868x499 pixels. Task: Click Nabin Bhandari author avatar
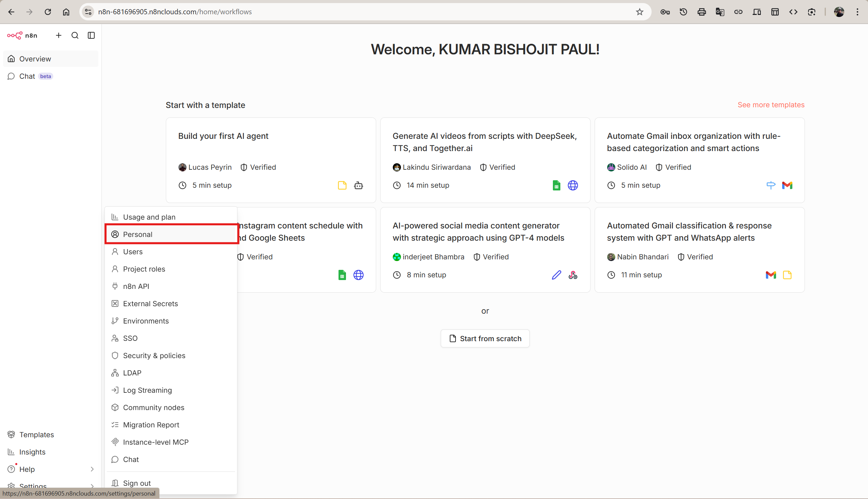point(611,257)
